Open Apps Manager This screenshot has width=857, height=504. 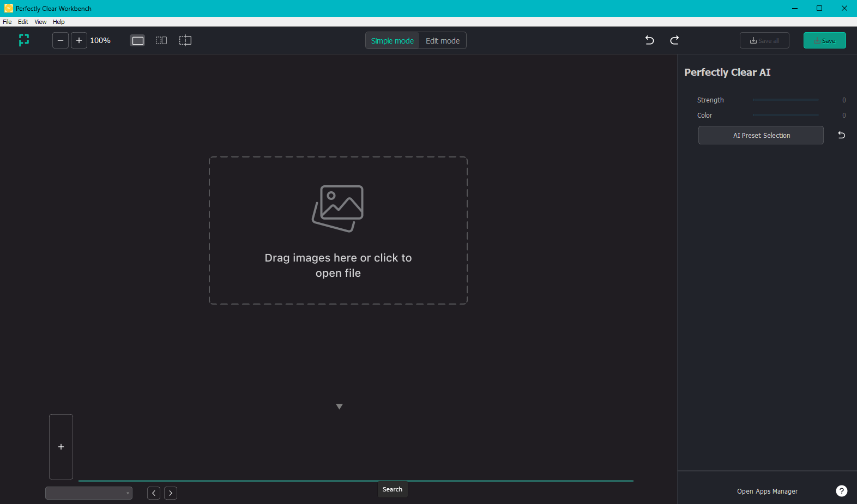coord(767,491)
